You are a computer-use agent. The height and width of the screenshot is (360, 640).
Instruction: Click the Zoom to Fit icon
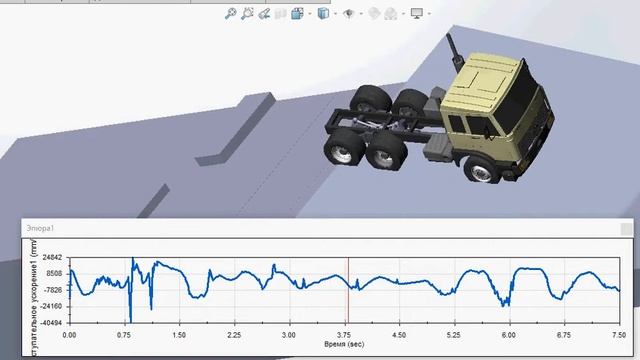click(231, 13)
